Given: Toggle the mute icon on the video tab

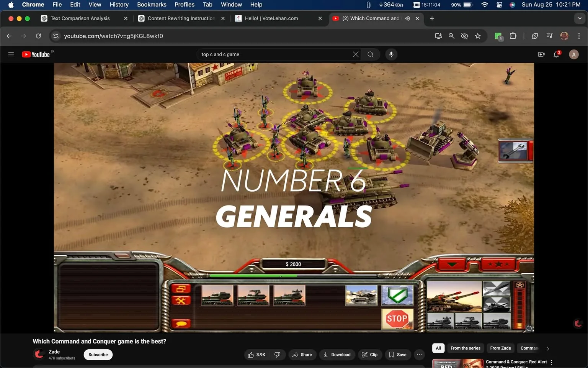Looking at the screenshot, I should 407,18.
